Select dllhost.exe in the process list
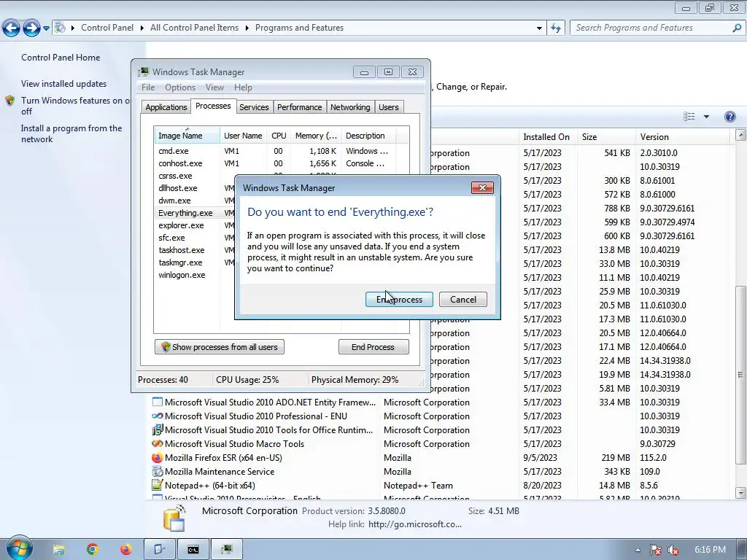 [178, 188]
